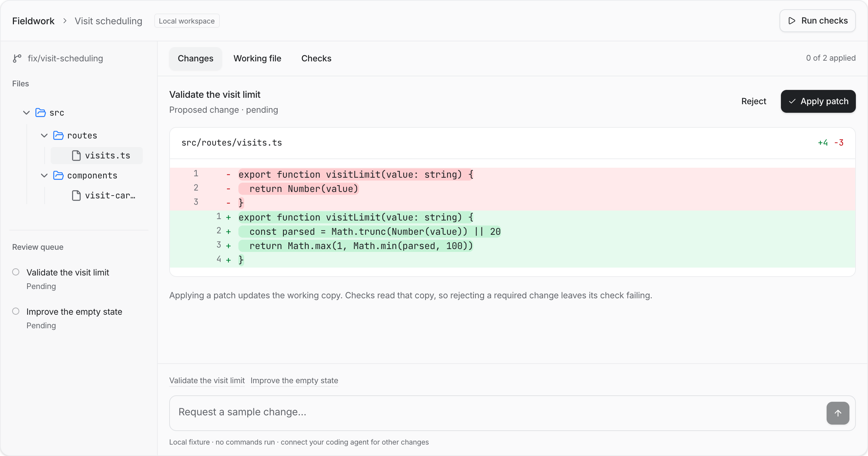Click the Visit scheduling breadcrumb

pos(108,21)
